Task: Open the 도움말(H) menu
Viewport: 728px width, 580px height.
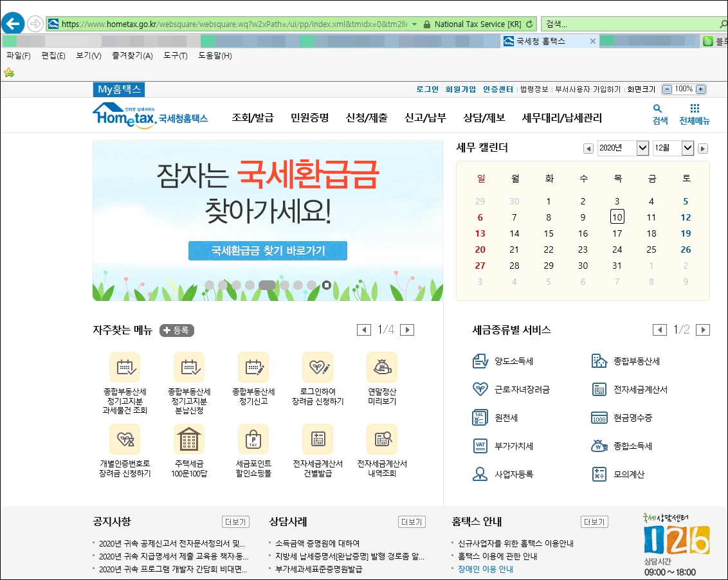Action: [215, 56]
